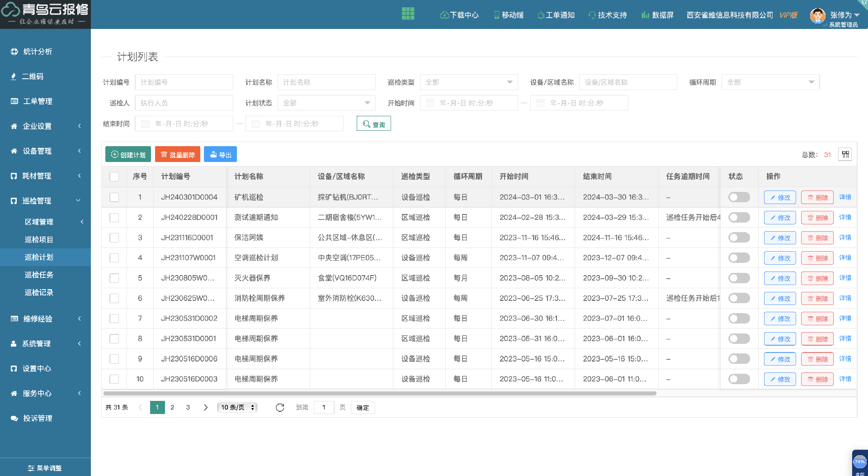Open the 10 条/页 page size selector
This screenshot has width=868, height=476.
(x=238, y=408)
